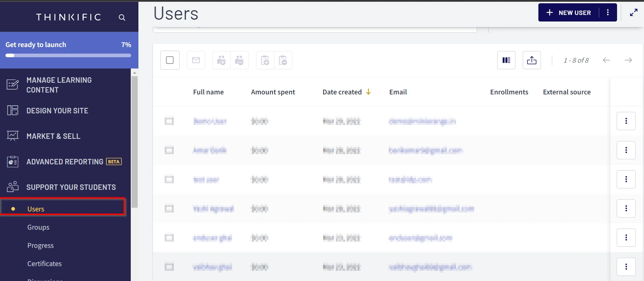Click the remove enrollment clipboard icon
The height and width of the screenshot is (281, 644).
pos(283,60)
